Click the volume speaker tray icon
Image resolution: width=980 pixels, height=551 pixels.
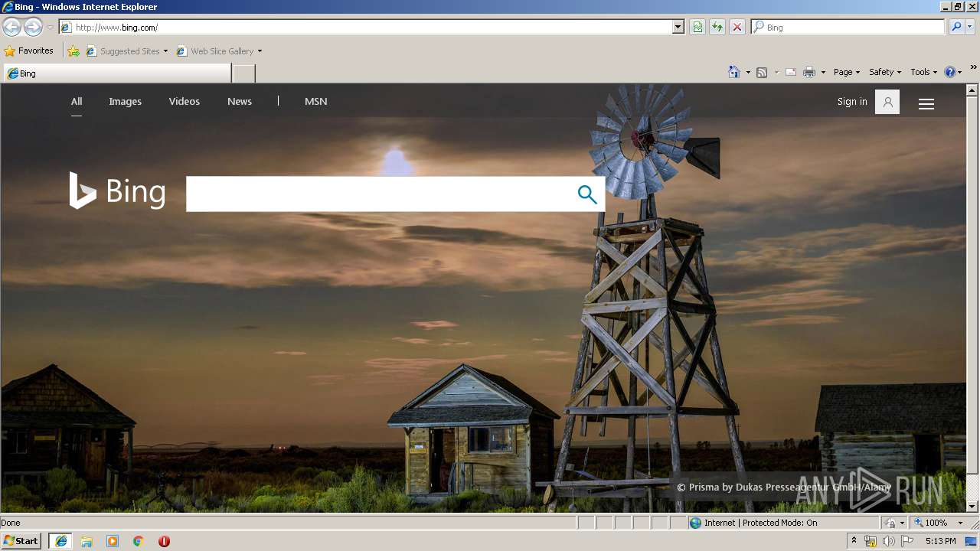(888, 541)
